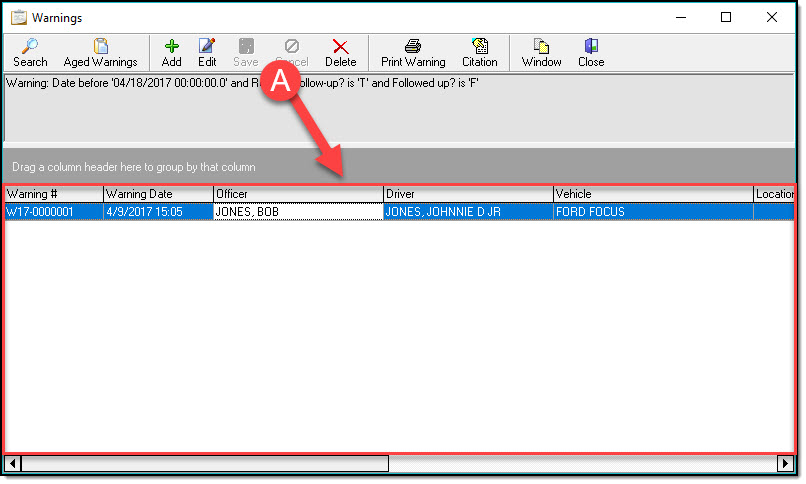Delete the selected warning
The height and width of the screenshot is (484, 806).
click(x=340, y=46)
